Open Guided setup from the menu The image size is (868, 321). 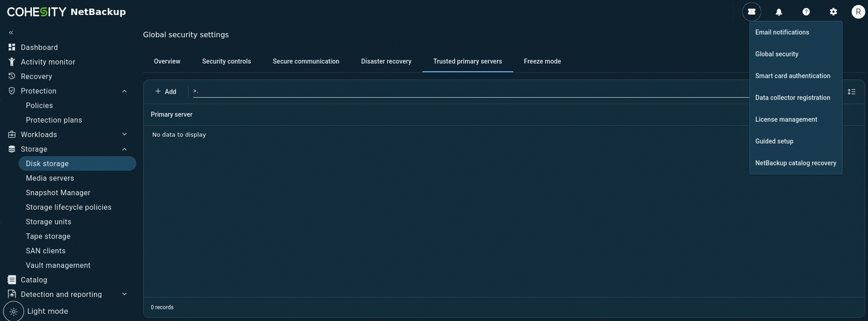click(796, 141)
